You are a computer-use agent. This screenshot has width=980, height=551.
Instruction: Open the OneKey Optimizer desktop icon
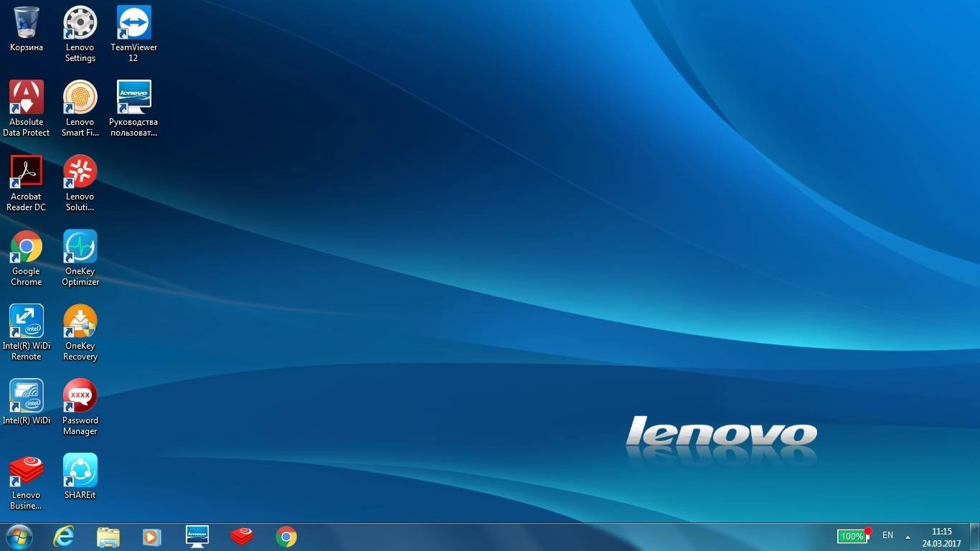[x=80, y=257]
